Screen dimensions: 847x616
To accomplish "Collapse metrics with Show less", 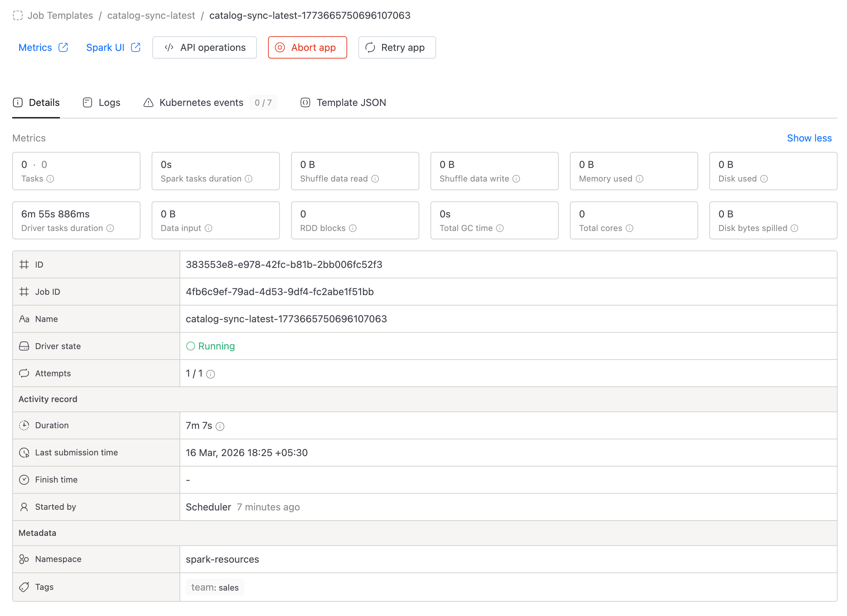I will (x=809, y=138).
